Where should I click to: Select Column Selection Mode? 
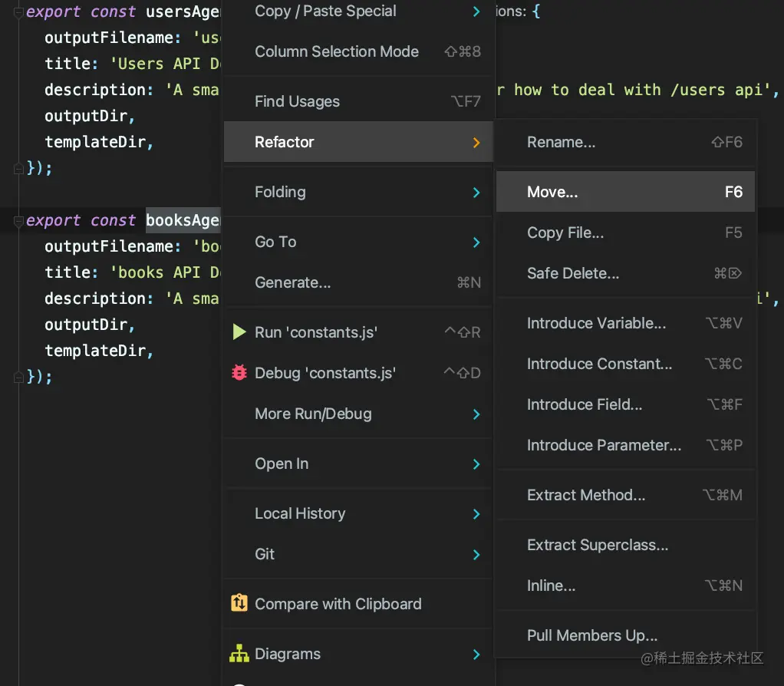coord(358,51)
